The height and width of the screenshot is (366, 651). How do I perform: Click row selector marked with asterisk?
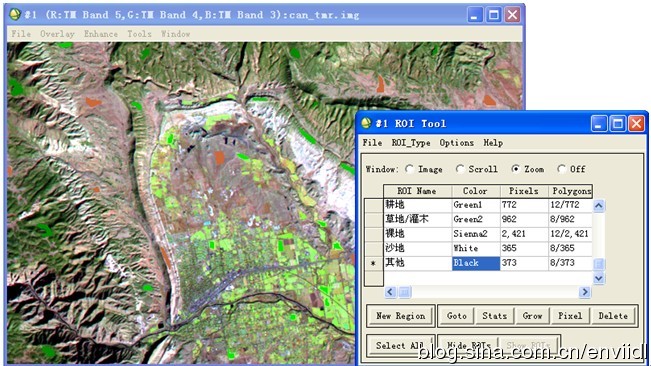(x=373, y=263)
